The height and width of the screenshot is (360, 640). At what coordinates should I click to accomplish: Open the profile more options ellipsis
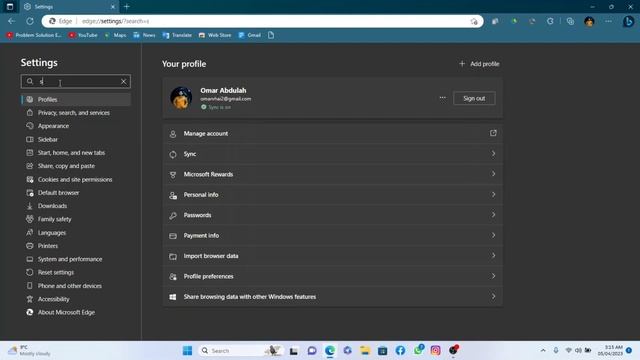click(442, 98)
